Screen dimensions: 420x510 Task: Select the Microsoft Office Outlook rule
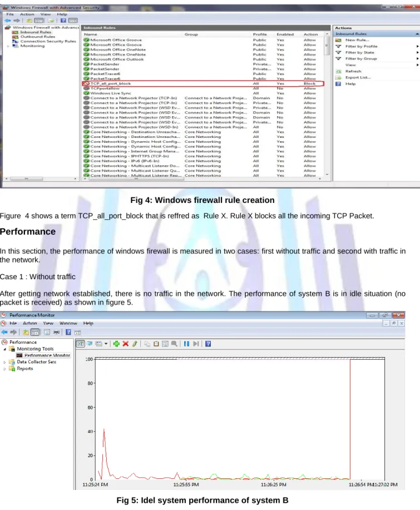(x=203, y=59)
